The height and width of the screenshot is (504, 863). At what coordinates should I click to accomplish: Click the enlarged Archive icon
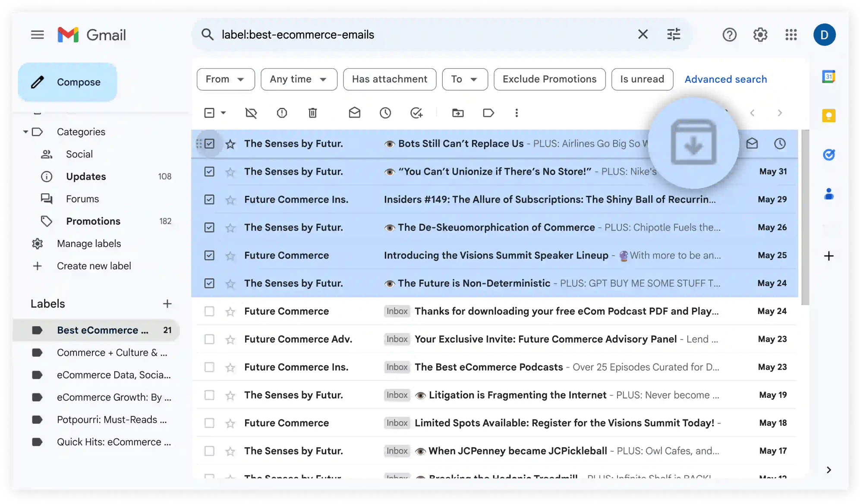tap(693, 142)
